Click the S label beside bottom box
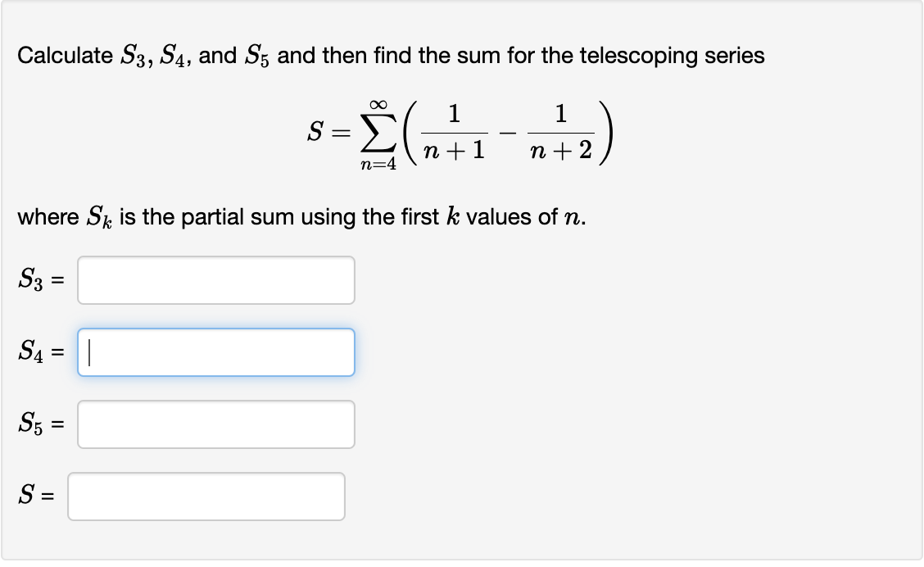 (27, 496)
